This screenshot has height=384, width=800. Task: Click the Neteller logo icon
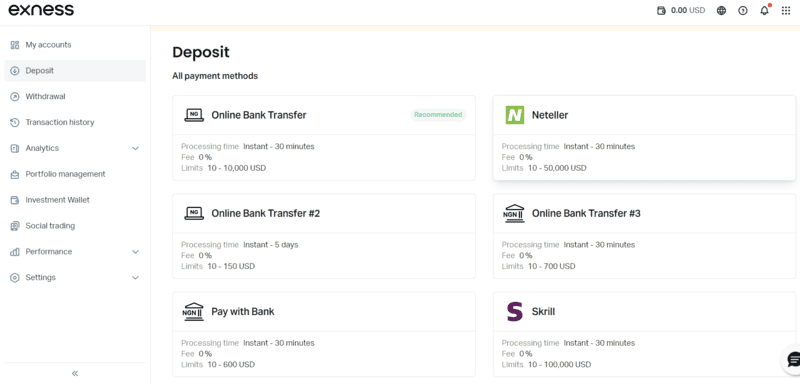pyautogui.click(x=515, y=115)
